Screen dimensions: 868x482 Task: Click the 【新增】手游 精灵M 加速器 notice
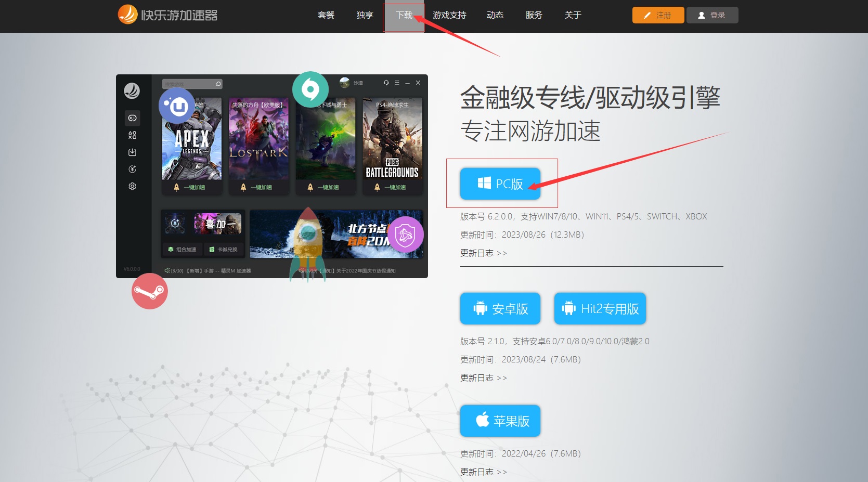pyautogui.click(x=218, y=271)
